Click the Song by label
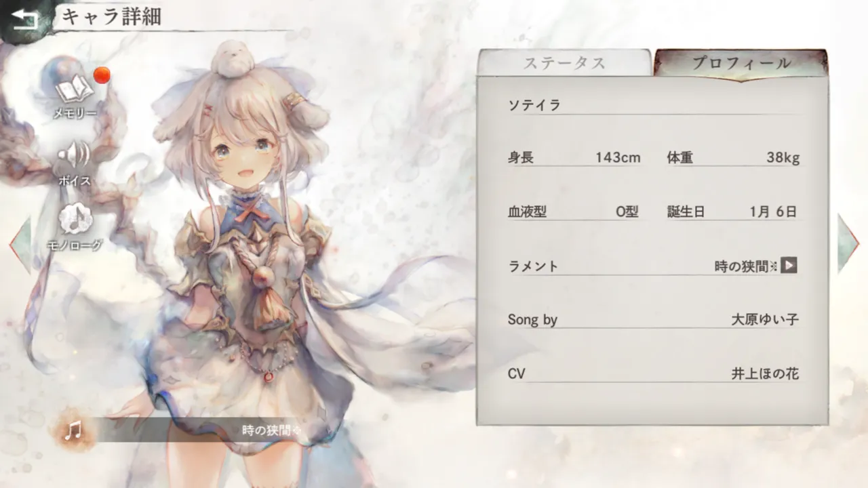The height and width of the screenshot is (488, 868). click(x=532, y=320)
